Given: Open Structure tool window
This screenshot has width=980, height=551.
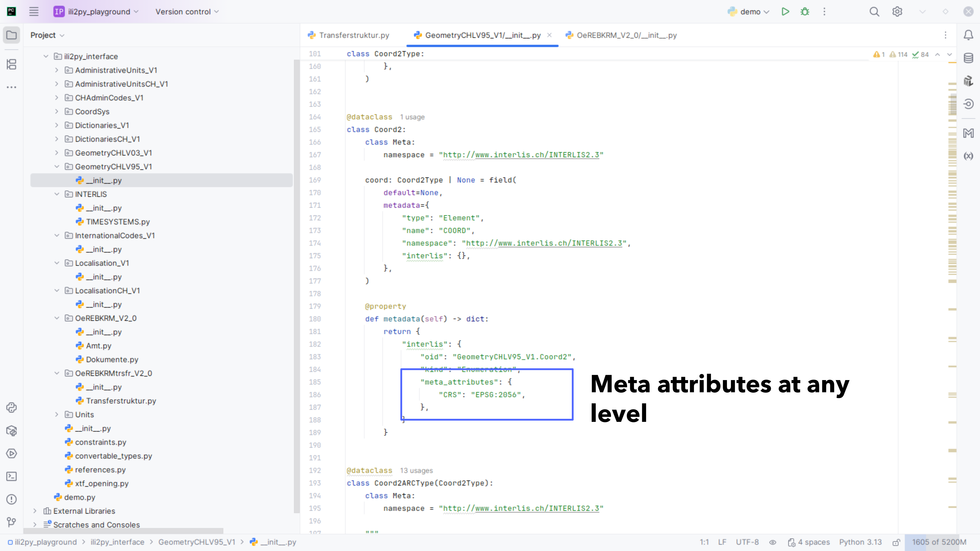Looking at the screenshot, I should 11,64.
